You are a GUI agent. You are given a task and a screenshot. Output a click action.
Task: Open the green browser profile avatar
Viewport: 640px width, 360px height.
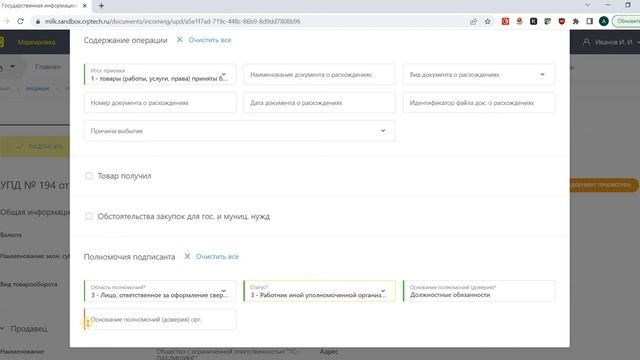(x=604, y=21)
